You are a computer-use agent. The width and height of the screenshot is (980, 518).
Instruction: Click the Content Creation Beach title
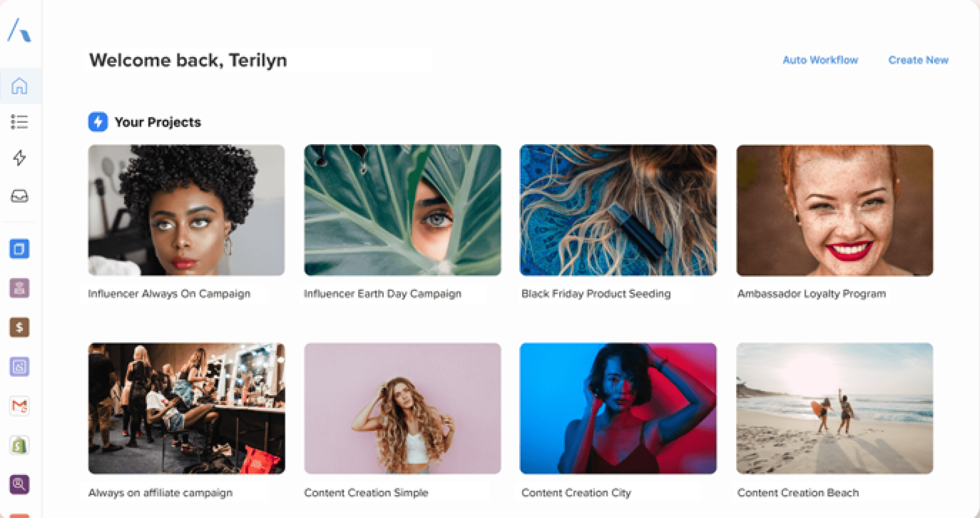coord(798,493)
